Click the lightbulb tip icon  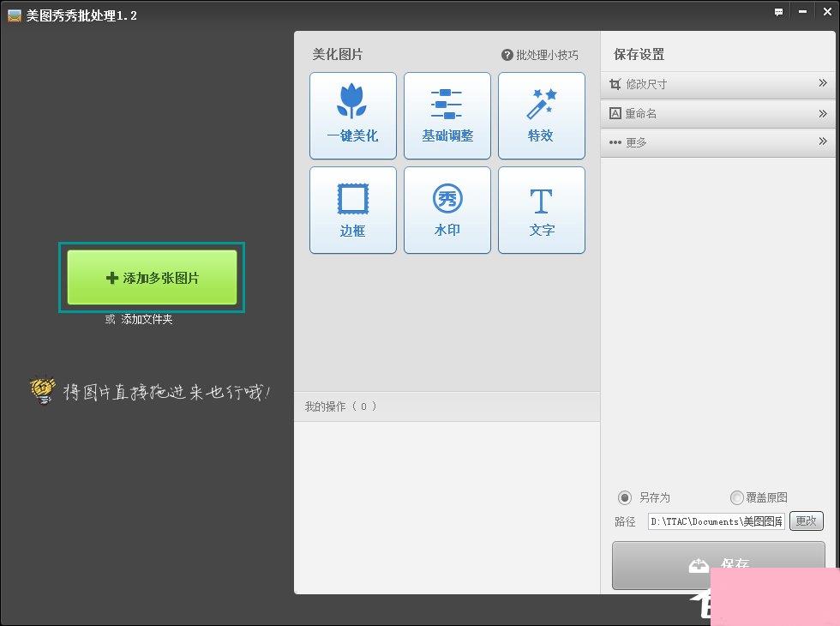[x=42, y=391]
